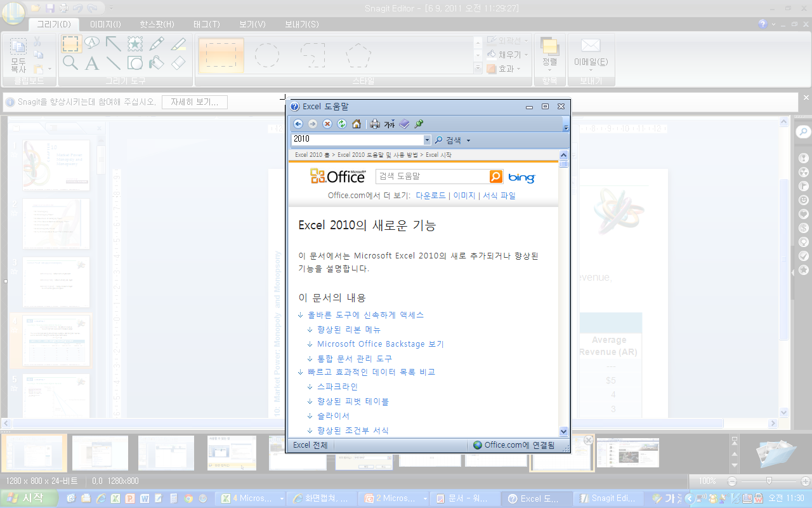The height and width of the screenshot is (508, 812).
Task: Follow the 향상된 리본 메뉴 link
Action: 349,330
